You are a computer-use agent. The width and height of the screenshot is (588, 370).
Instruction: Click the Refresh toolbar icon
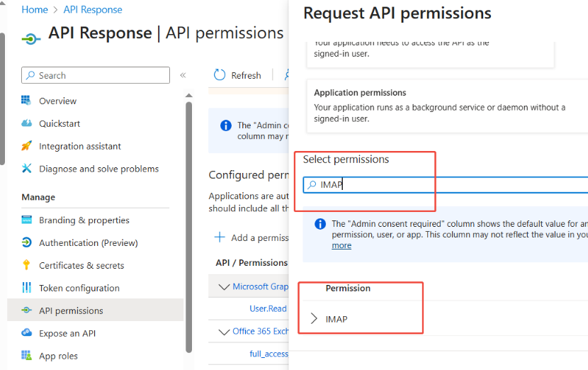pyautogui.click(x=220, y=75)
